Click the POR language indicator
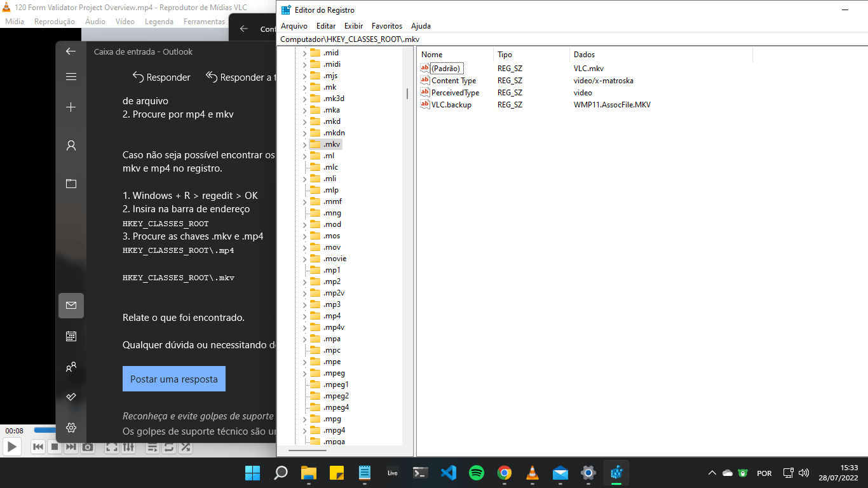 pyautogui.click(x=764, y=473)
